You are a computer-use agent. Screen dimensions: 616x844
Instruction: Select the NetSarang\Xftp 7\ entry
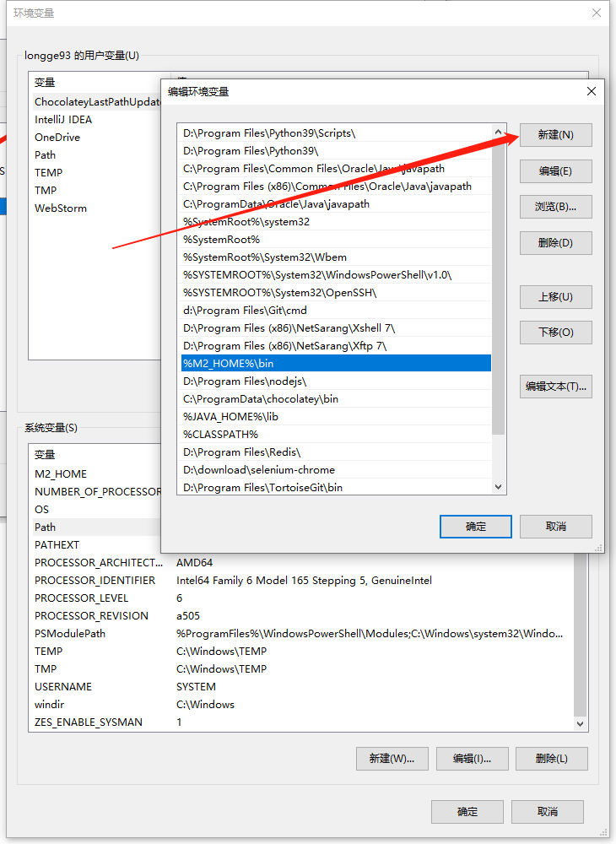point(336,346)
